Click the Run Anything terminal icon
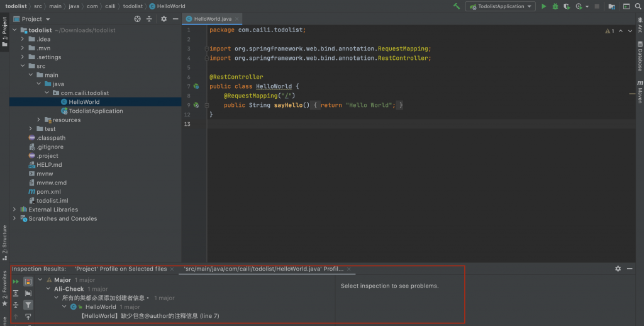 click(x=626, y=6)
